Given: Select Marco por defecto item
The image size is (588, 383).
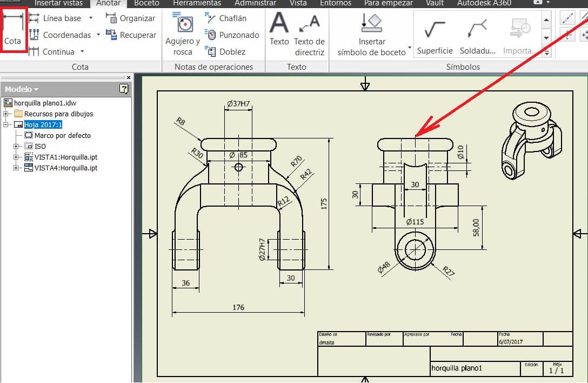Looking at the screenshot, I should point(58,135).
